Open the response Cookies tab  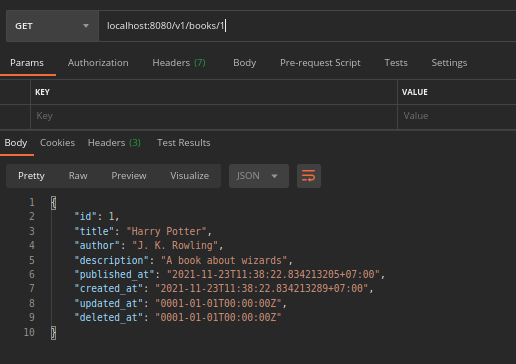(x=57, y=143)
